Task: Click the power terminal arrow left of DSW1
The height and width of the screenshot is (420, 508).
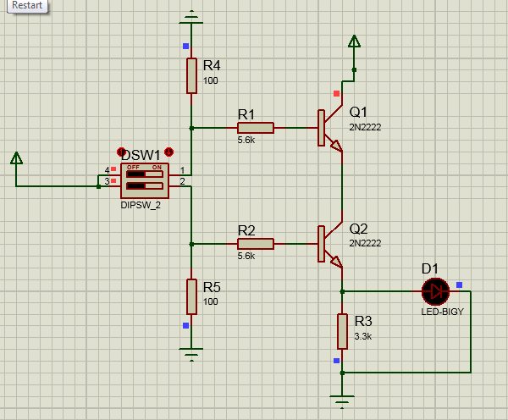Action: click(16, 157)
